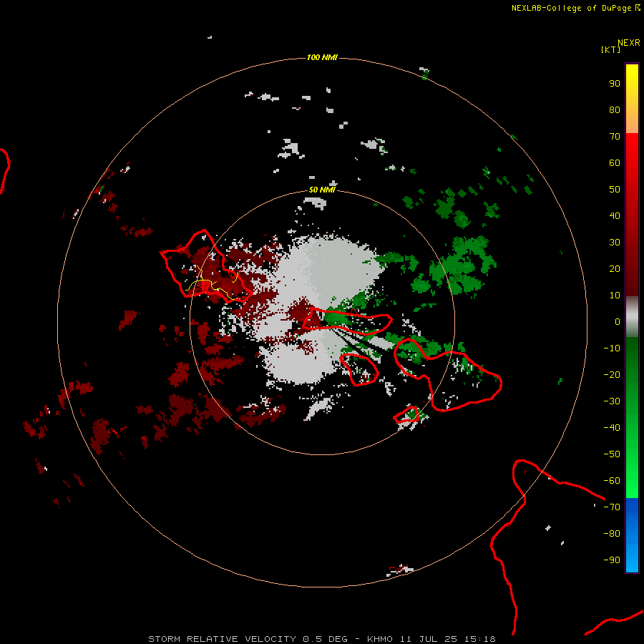Click the NEXR label above the color bar

pos(629,43)
